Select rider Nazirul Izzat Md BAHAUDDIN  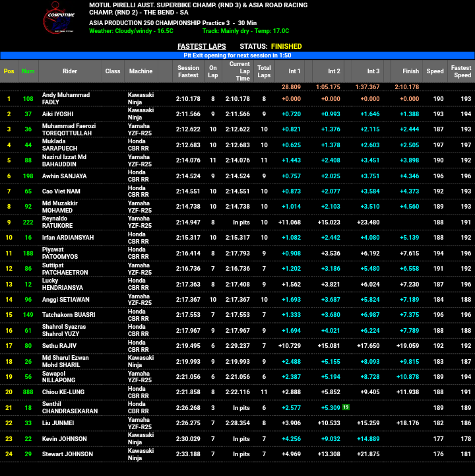click(x=64, y=160)
